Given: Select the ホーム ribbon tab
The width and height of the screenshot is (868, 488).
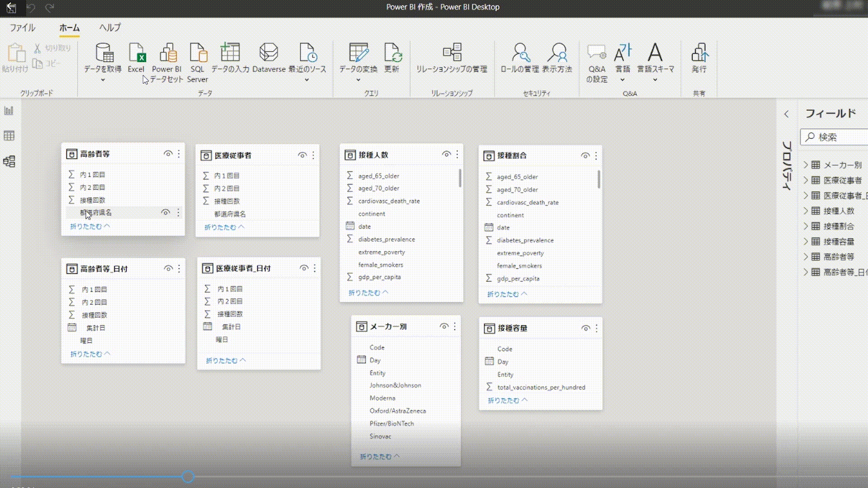Looking at the screenshot, I should point(69,28).
